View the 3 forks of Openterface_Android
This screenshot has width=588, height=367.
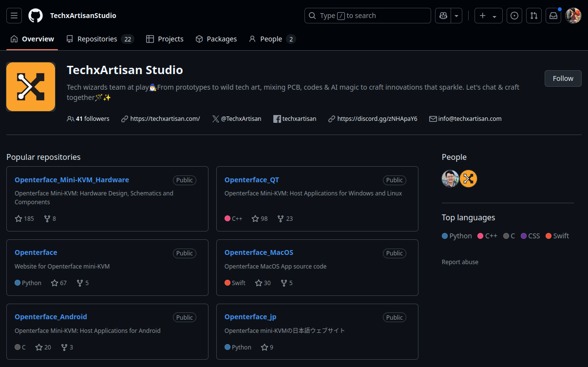67,348
